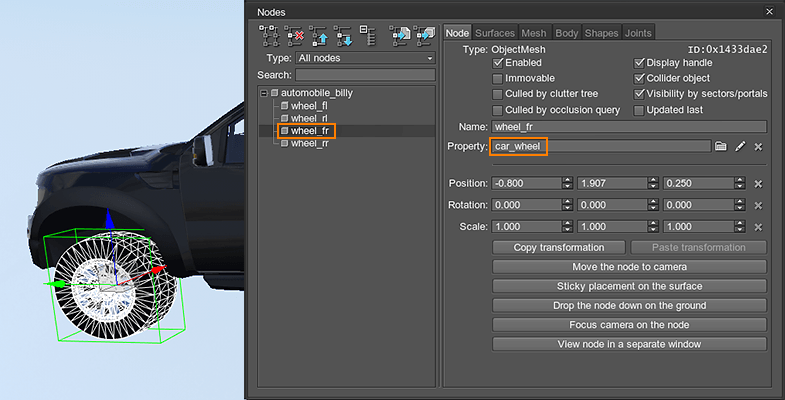The height and width of the screenshot is (400, 785).
Task: Click the move node up icon
Action: [321, 37]
